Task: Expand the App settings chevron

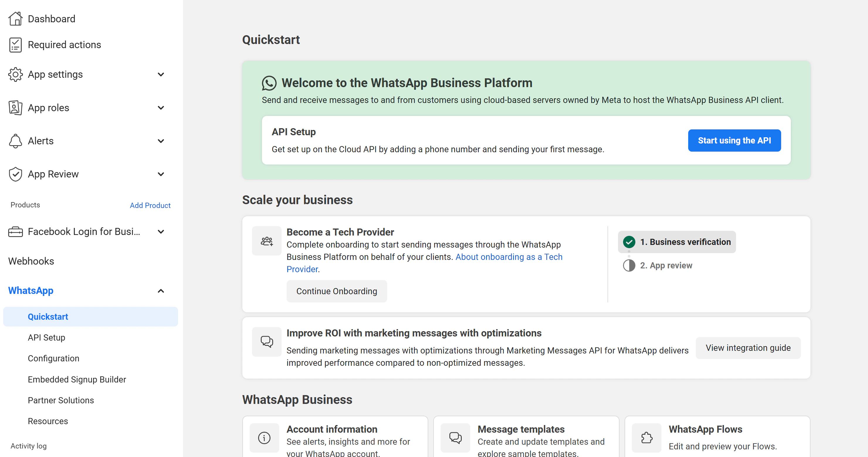Action: (x=161, y=75)
